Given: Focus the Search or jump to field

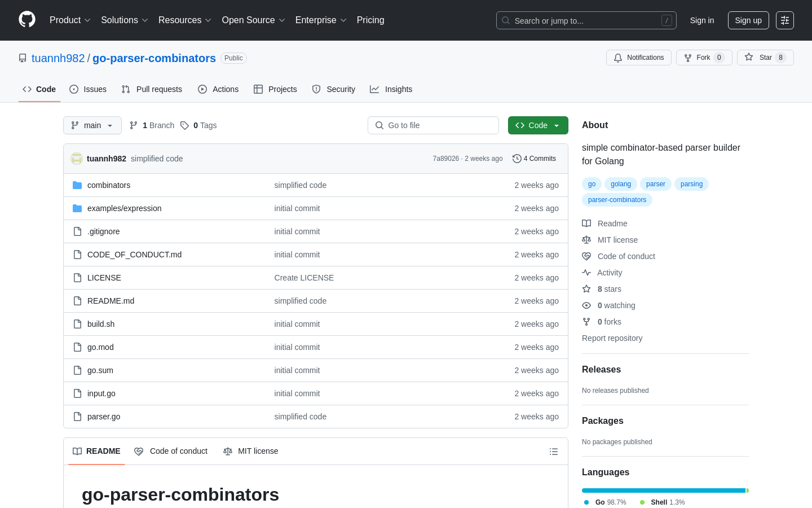Looking at the screenshot, I should [586, 20].
